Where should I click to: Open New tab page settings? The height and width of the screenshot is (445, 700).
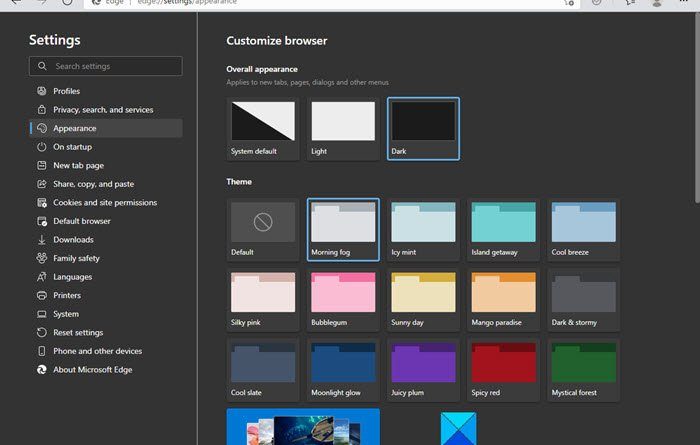click(106, 166)
